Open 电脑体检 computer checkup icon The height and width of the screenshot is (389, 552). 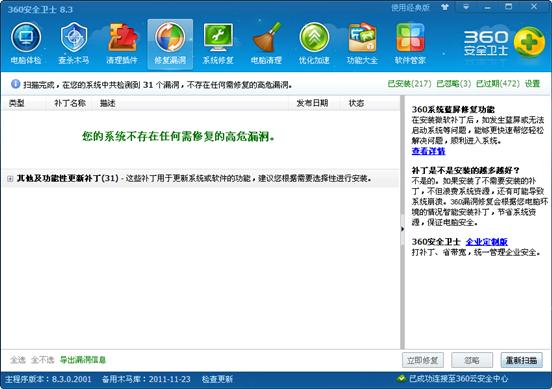point(26,43)
